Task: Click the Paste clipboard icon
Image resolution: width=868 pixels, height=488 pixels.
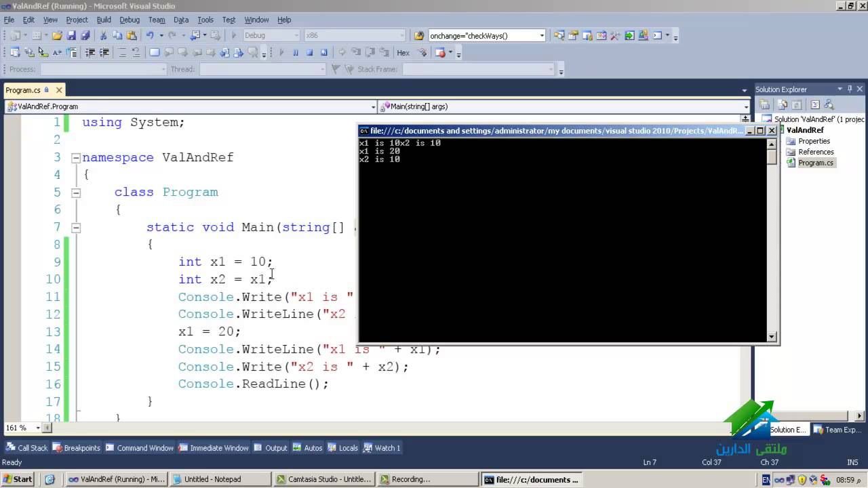Action: pos(132,35)
